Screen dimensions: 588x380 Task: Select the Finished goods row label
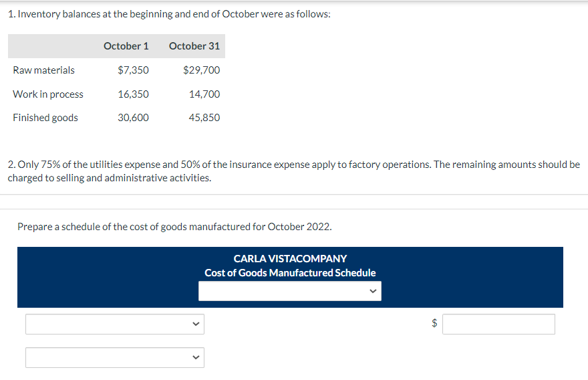pyautogui.click(x=45, y=118)
